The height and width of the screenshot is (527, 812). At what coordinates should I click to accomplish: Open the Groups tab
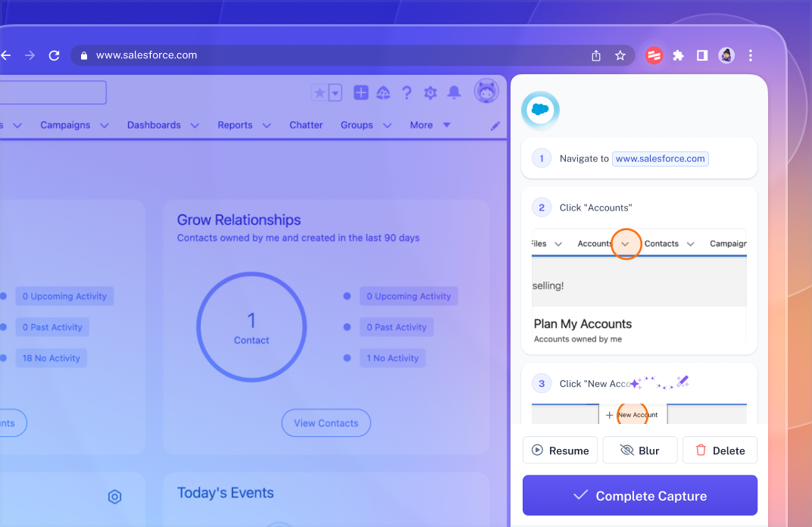coord(357,125)
